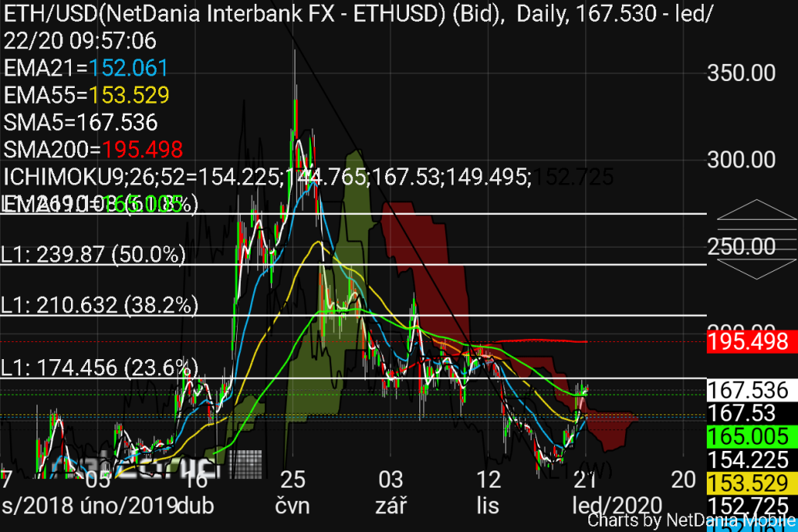Click the SMA5=167.536 indicator label
Image resolution: width=798 pixels, height=532 pixels.
(80, 122)
